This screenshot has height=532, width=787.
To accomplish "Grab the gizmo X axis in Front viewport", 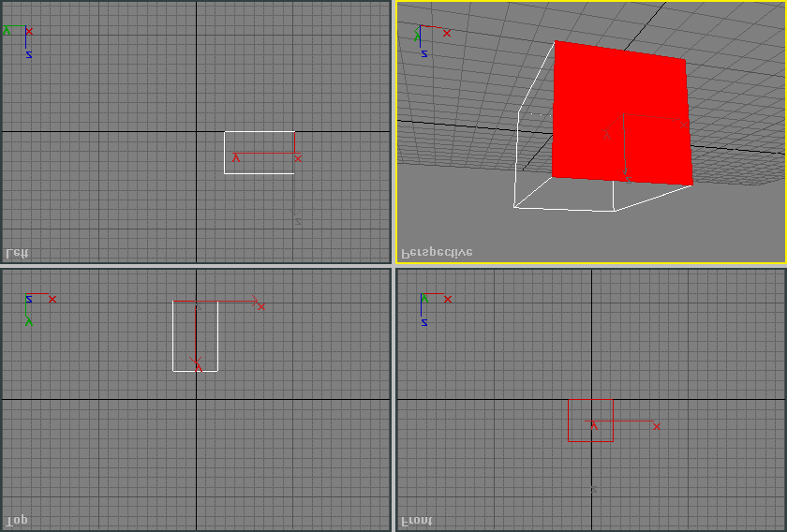I will (x=622, y=421).
